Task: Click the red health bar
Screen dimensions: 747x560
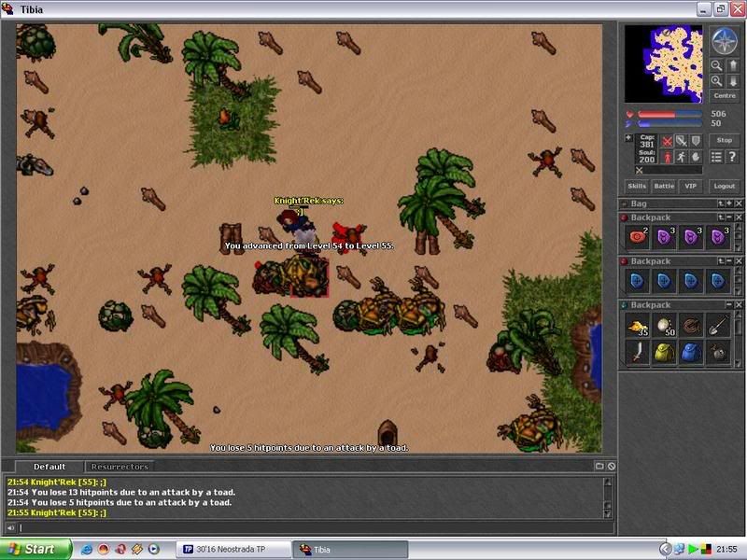Action: pyautogui.click(x=669, y=114)
